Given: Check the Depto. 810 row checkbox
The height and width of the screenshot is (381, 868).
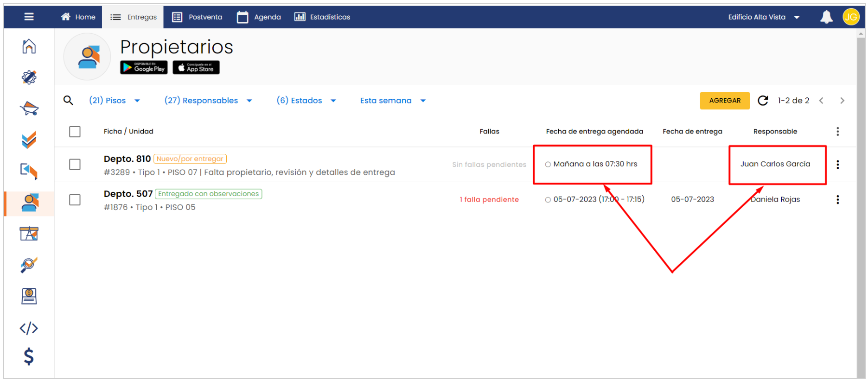Looking at the screenshot, I should pyautogui.click(x=75, y=165).
